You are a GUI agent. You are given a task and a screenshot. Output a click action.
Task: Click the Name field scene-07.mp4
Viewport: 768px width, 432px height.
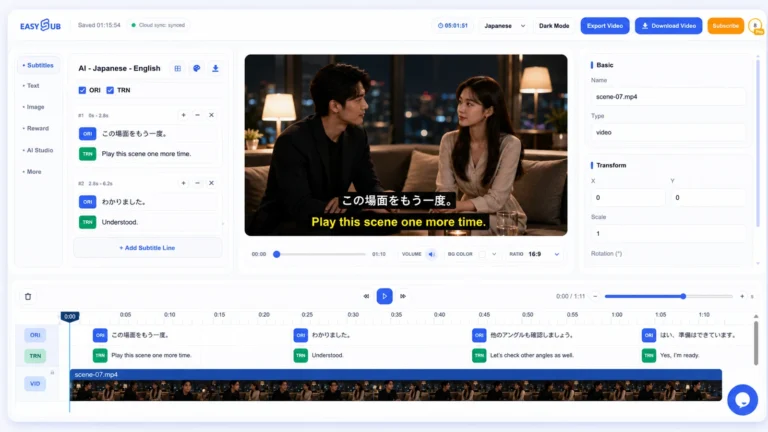tap(668, 97)
